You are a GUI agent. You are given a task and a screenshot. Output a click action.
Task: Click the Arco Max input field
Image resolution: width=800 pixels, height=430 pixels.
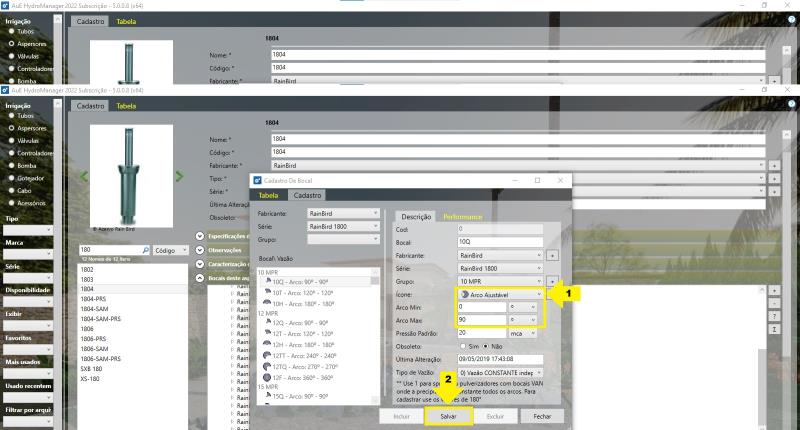[x=480, y=320]
